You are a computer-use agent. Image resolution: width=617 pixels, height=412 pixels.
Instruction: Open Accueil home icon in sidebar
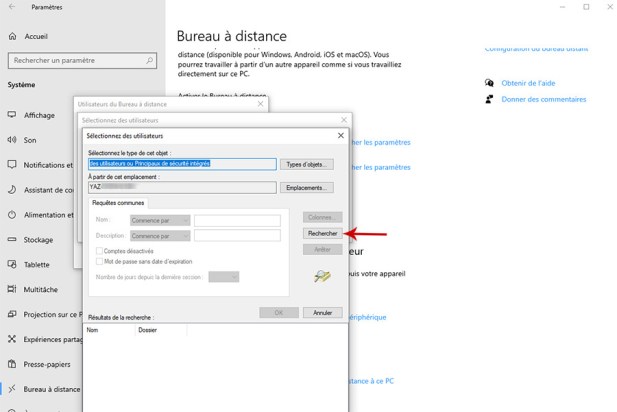(13, 36)
